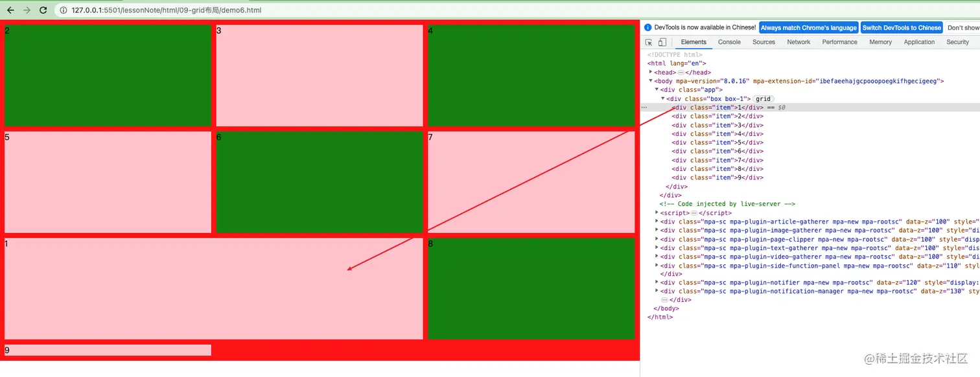
Task: Expand the mpa-plugin-notification-manager div
Action: point(657,291)
